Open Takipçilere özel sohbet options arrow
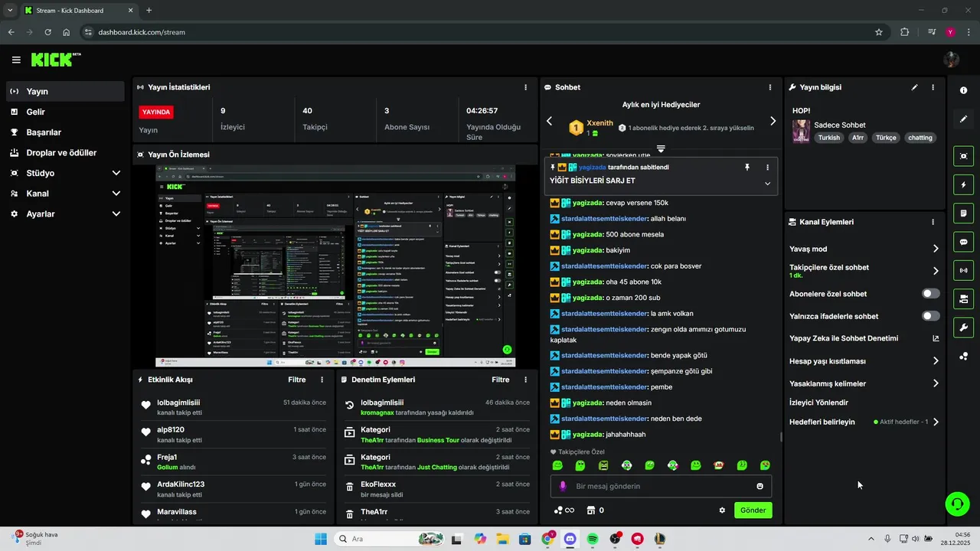The image size is (980, 551). [x=936, y=271]
